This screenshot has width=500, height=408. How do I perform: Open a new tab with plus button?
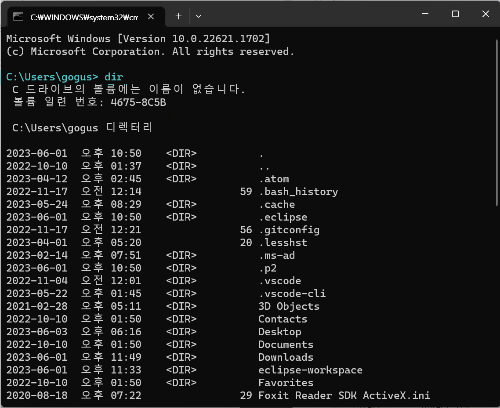click(x=178, y=16)
